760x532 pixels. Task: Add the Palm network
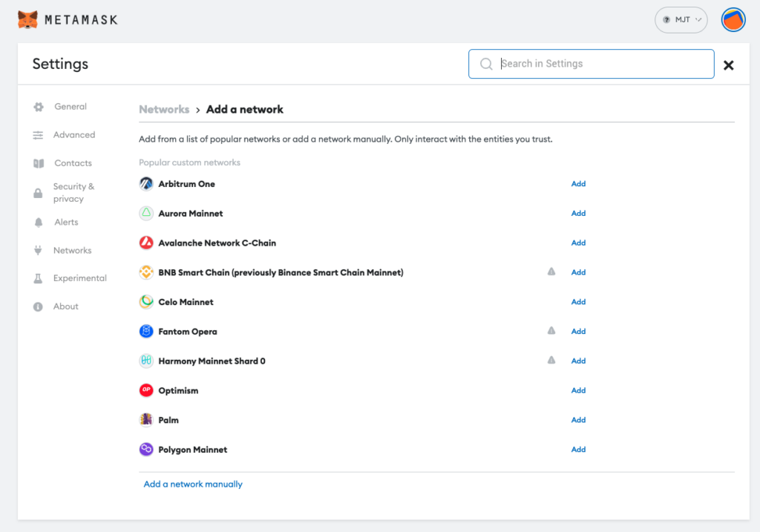(578, 421)
